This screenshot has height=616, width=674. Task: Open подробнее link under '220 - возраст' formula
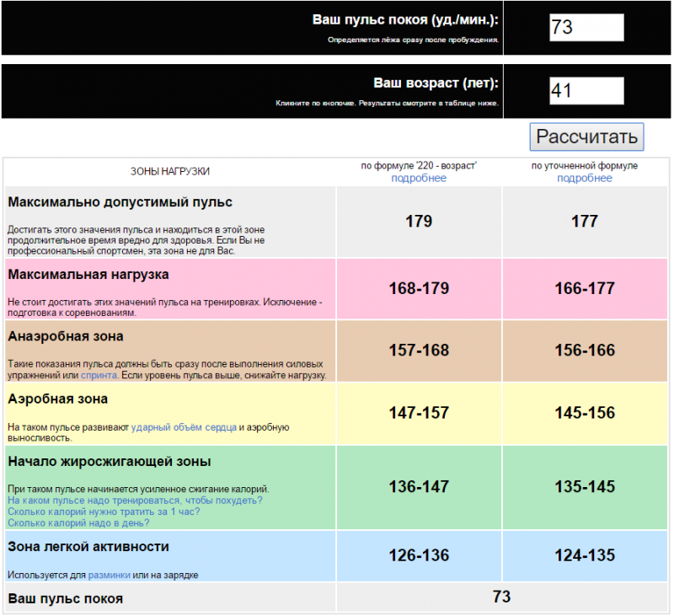(x=419, y=179)
